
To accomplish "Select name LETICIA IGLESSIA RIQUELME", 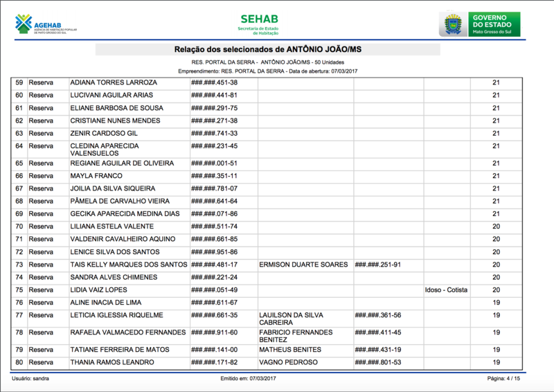I will [116, 315].
